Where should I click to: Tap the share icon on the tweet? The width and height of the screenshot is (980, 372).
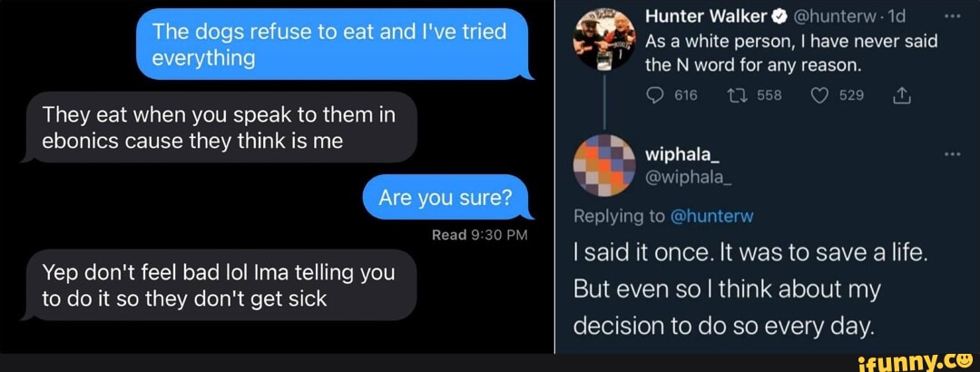tap(904, 95)
